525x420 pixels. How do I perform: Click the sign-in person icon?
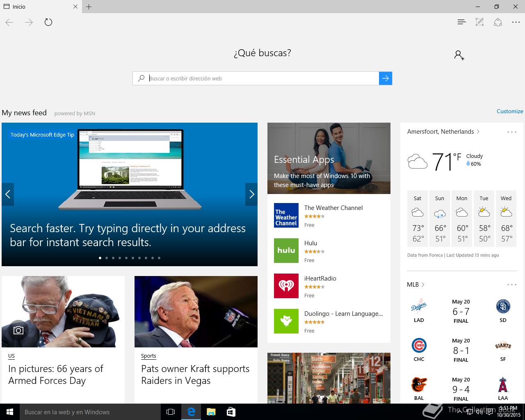tap(459, 55)
